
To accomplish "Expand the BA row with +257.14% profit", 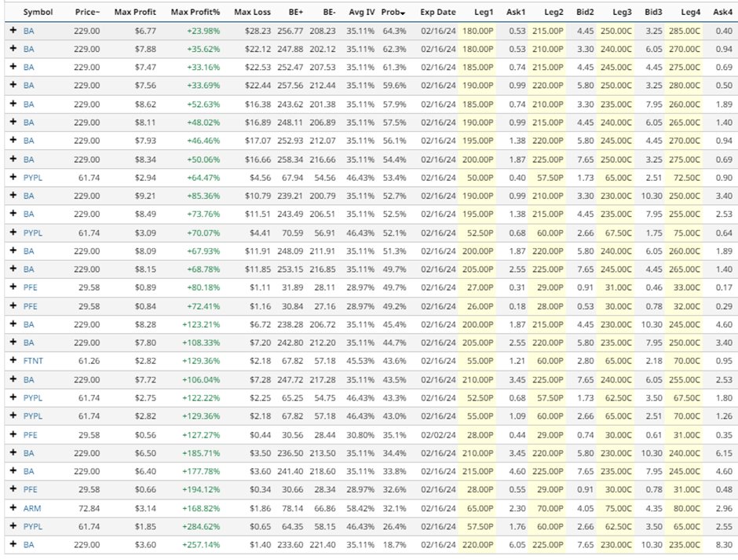I will pyautogui.click(x=13, y=544).
